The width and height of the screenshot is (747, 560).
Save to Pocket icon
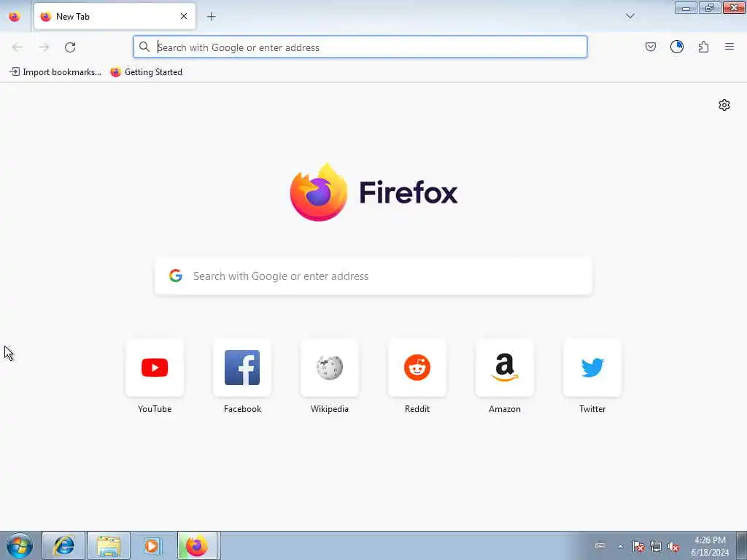coord(650,47)
